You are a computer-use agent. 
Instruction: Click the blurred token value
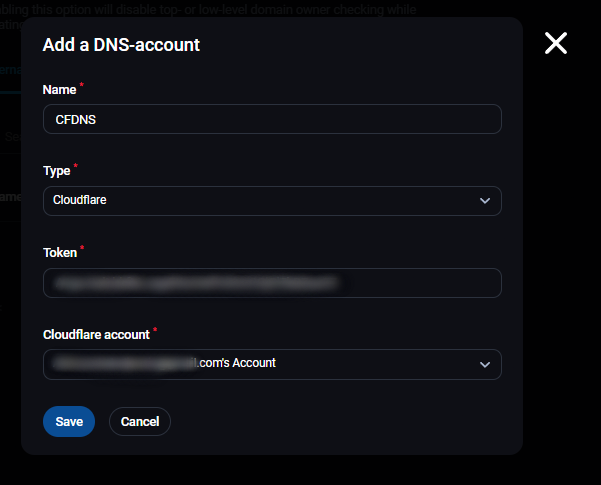pyautogui.click(x=194, y=283)
